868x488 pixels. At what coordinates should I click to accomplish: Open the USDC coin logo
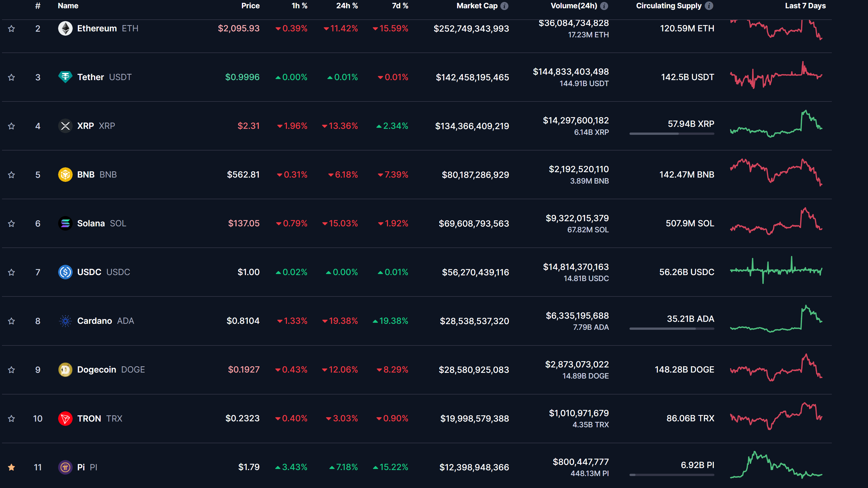click(x=65, y=272)
